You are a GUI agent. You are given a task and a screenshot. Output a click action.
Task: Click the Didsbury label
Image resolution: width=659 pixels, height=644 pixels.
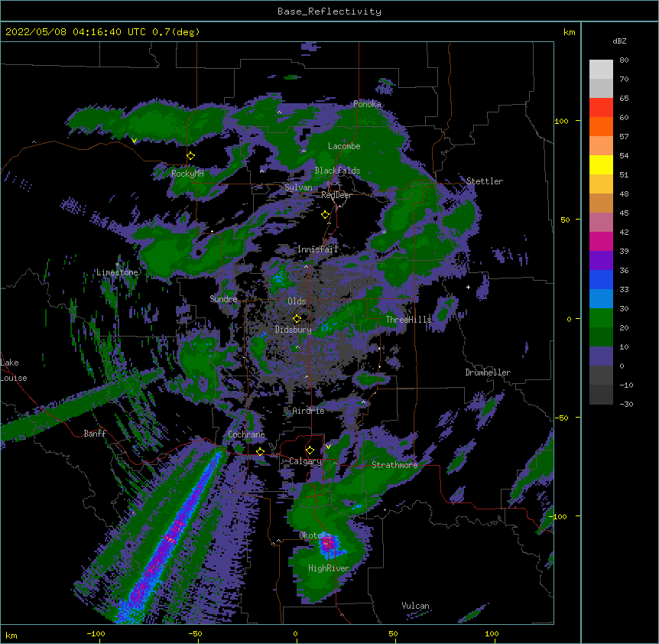pos(294,330)
